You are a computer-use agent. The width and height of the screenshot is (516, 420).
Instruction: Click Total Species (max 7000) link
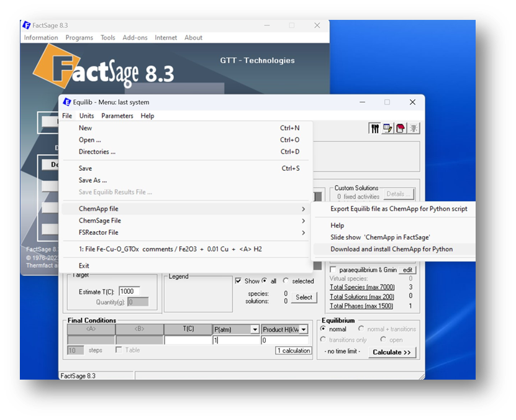coord(362,287)
